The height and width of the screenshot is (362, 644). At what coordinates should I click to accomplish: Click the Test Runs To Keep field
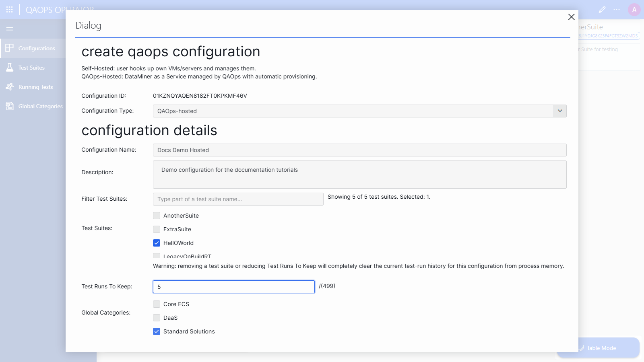(233, 287)
